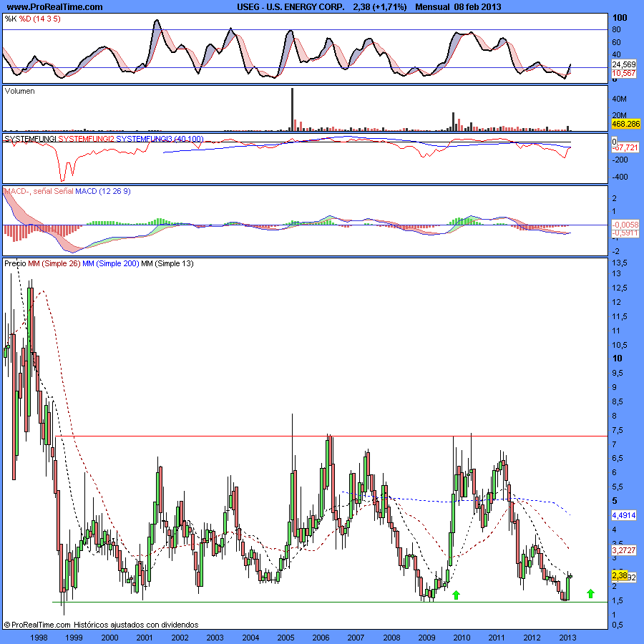Select the green horizontal support line
644x644 pixels.
click(330, 602)
